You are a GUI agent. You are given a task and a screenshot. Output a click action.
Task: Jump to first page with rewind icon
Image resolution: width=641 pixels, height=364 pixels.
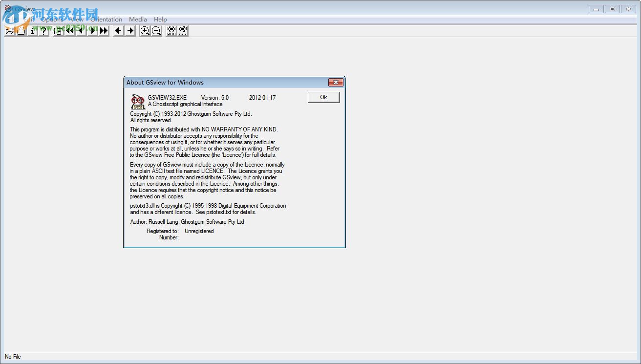[x=69, y=30]
